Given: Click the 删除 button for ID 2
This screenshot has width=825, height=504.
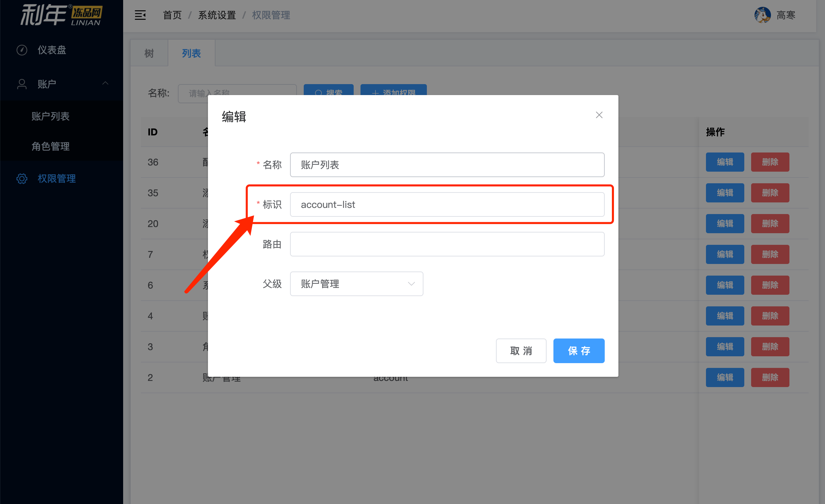Looking at the screenshot, I should pos(770,377).
